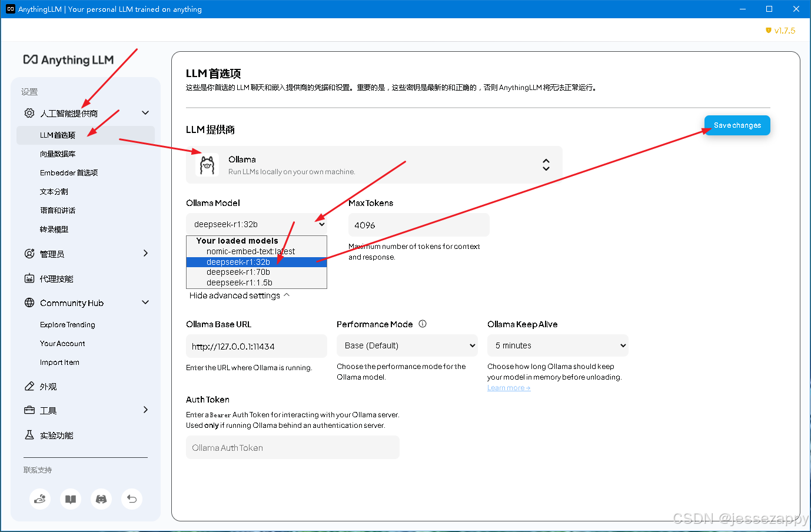The image size is (811, 532).
Task: Select deepseek-r1:32b from the list
Action: coord(257,262)
